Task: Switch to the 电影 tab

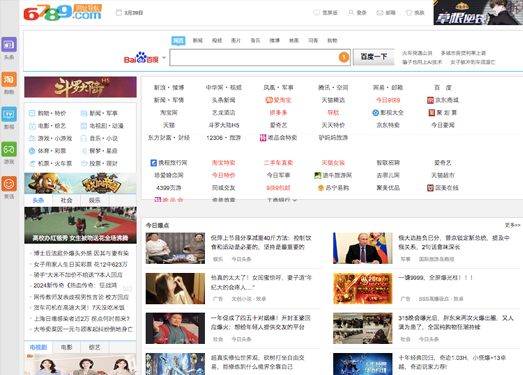Action: point(66,347)
